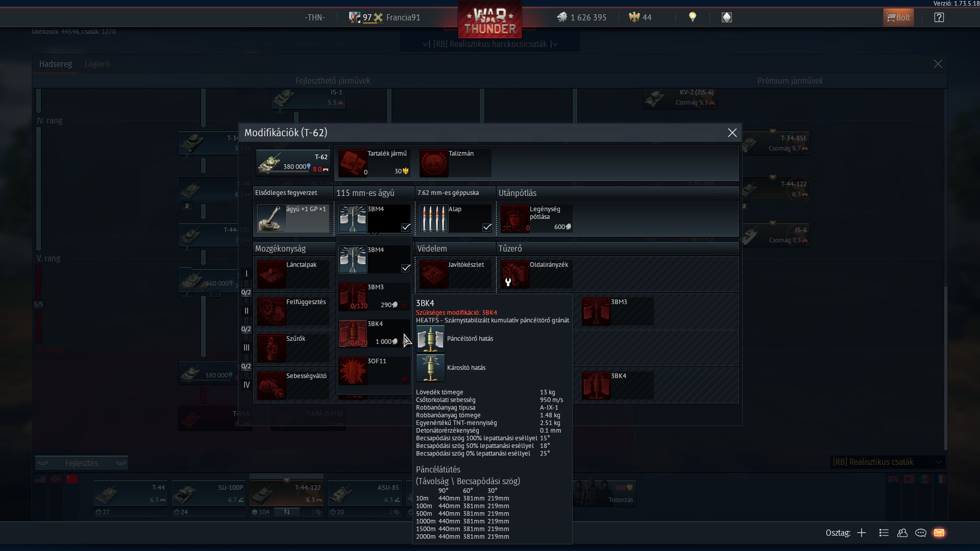The height and width of the screenshot is (551, 980).
Task: Click the Legénység pótlása crew icon
Action: [514, 218]
